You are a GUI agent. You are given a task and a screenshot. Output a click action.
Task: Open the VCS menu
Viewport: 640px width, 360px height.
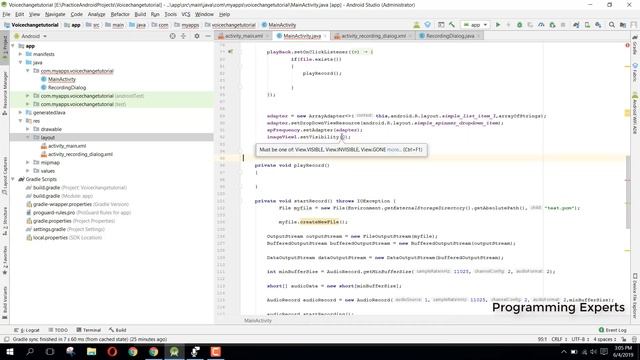point(186,14)
